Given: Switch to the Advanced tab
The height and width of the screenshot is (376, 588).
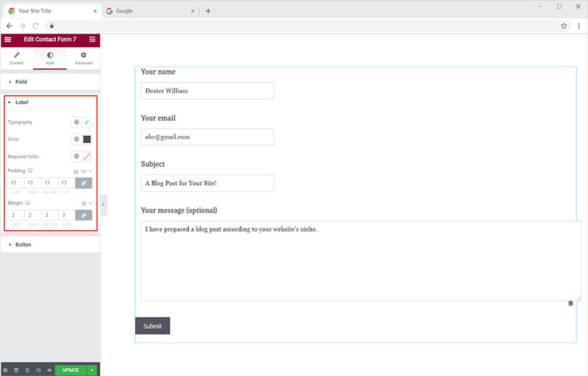Looking at the screenshot, I should (x=83, y=58).
